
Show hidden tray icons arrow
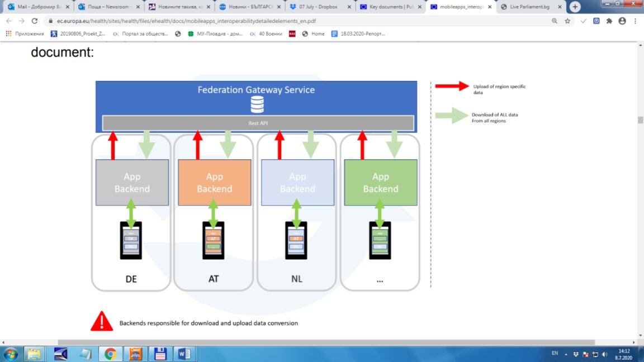(x=566, y=354)
